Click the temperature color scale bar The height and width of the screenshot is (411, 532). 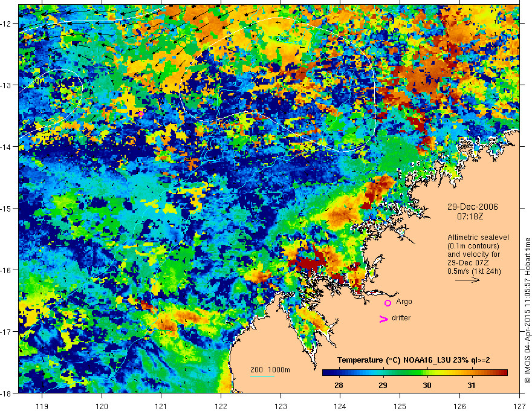point(415,372)
